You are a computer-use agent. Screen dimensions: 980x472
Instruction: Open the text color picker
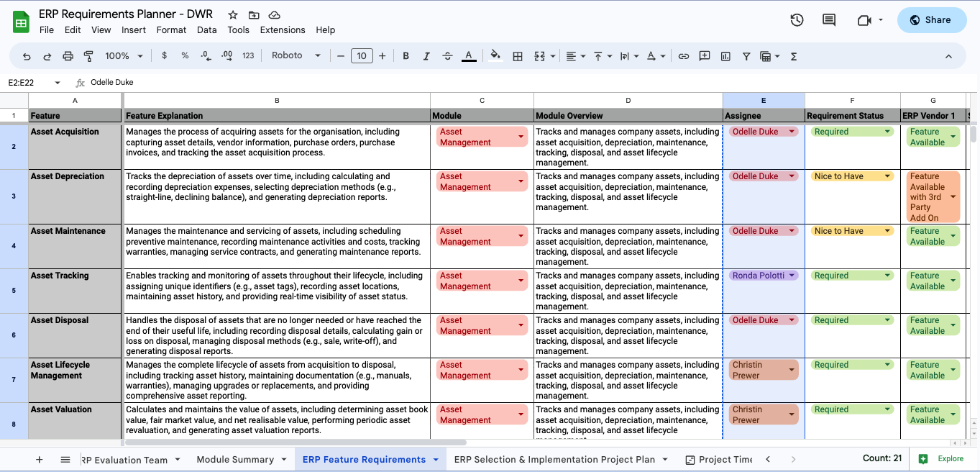[469, 56]
